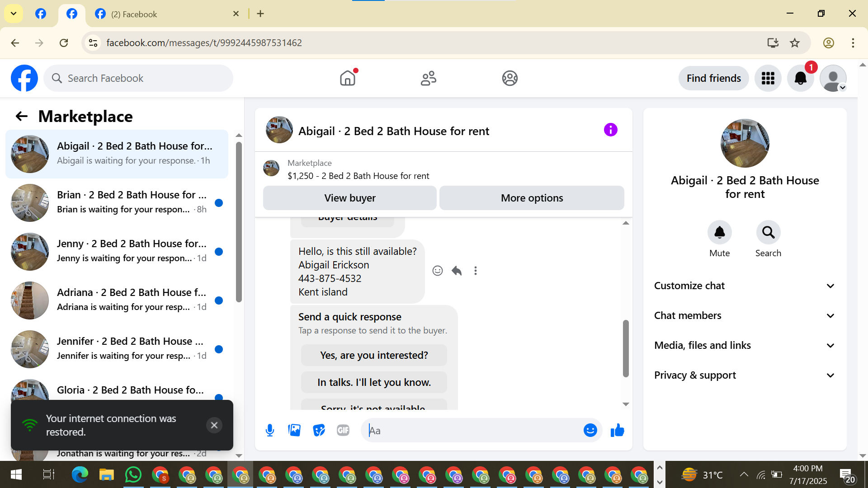Go to Facebook Home tab
Viewport: 868px width, 488px height.
click(348, 78)
